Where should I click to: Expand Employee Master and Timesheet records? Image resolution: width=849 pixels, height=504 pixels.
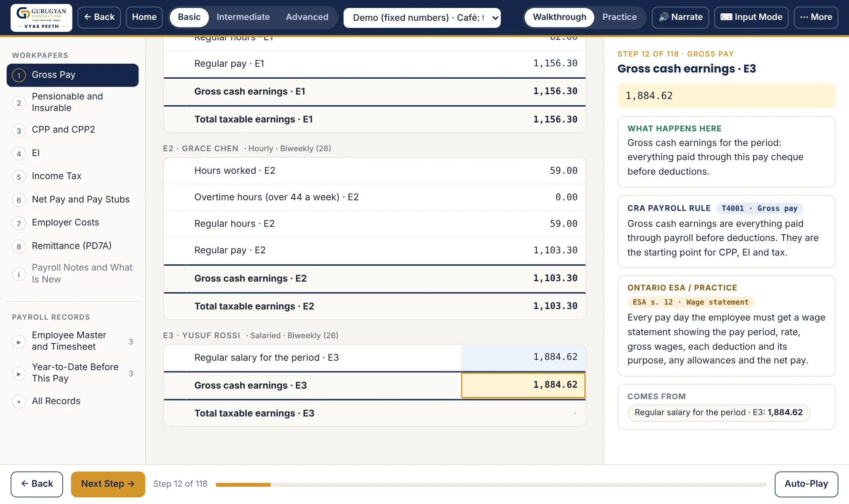pos(19,342)
